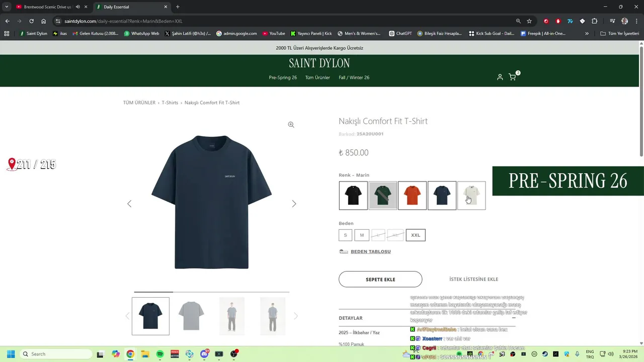Choose the cream white color swatch

click(x=471, y=196)
